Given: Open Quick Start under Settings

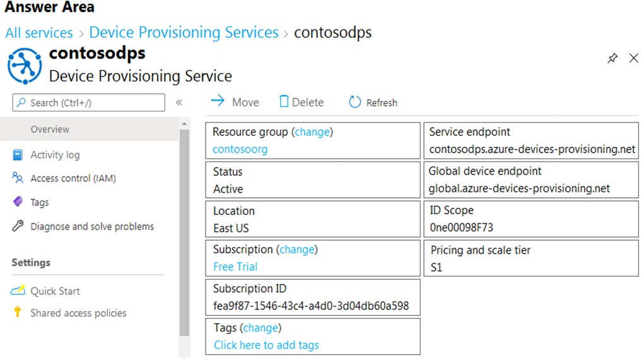Looking at the screenshot, I should (x=55, y=291).
